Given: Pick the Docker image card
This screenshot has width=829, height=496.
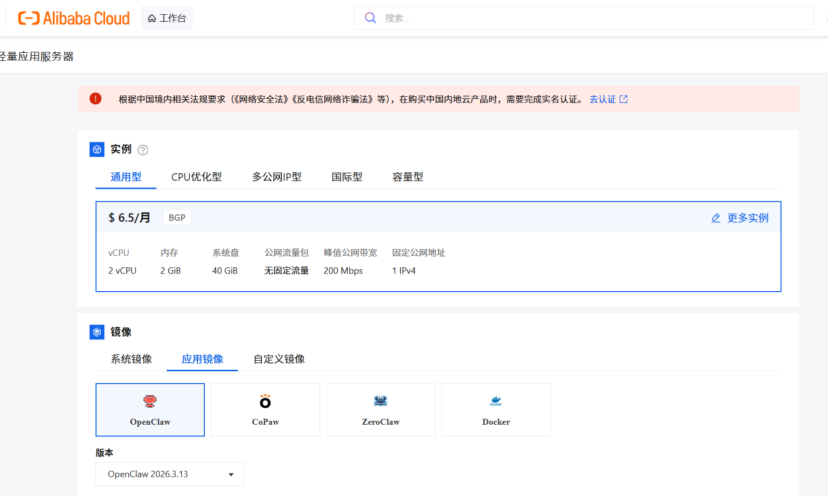Looking at the screenshot, I should tap(496, 409).
